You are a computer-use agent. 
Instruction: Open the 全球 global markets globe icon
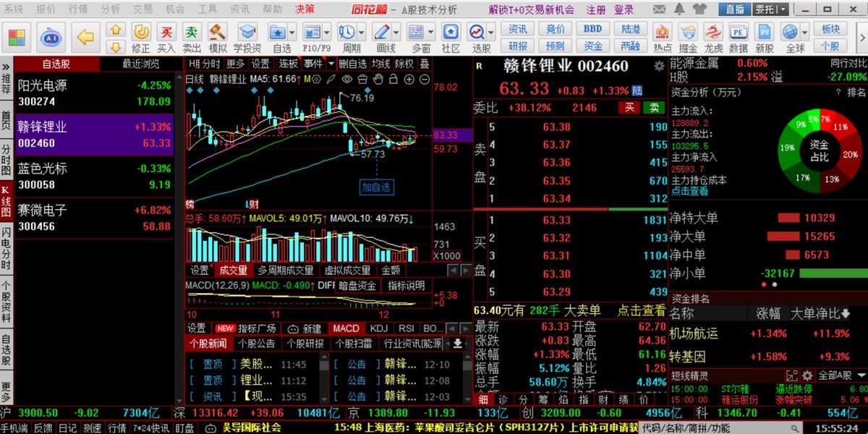(x=790, y=33)
